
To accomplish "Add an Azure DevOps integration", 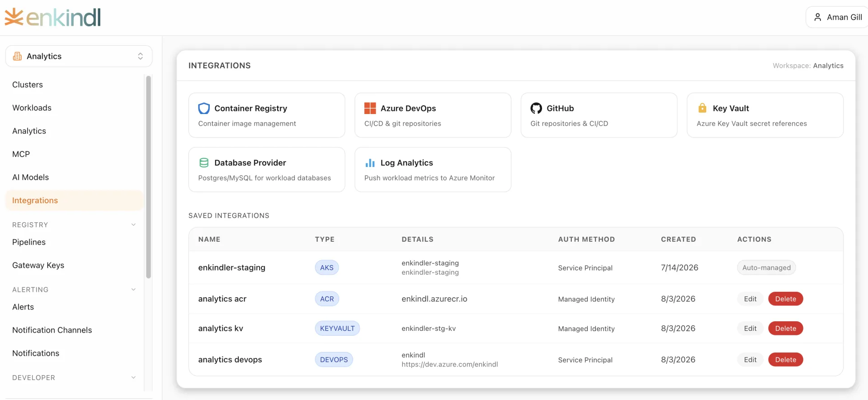I will pos(433,115).
